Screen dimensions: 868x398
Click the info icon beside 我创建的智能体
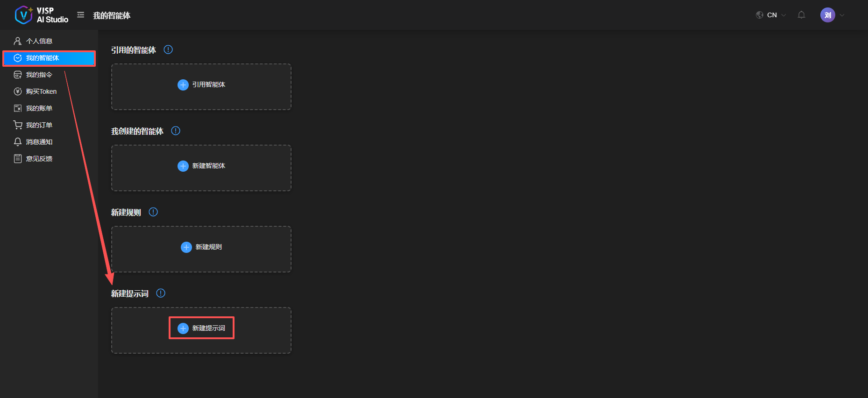176,131
